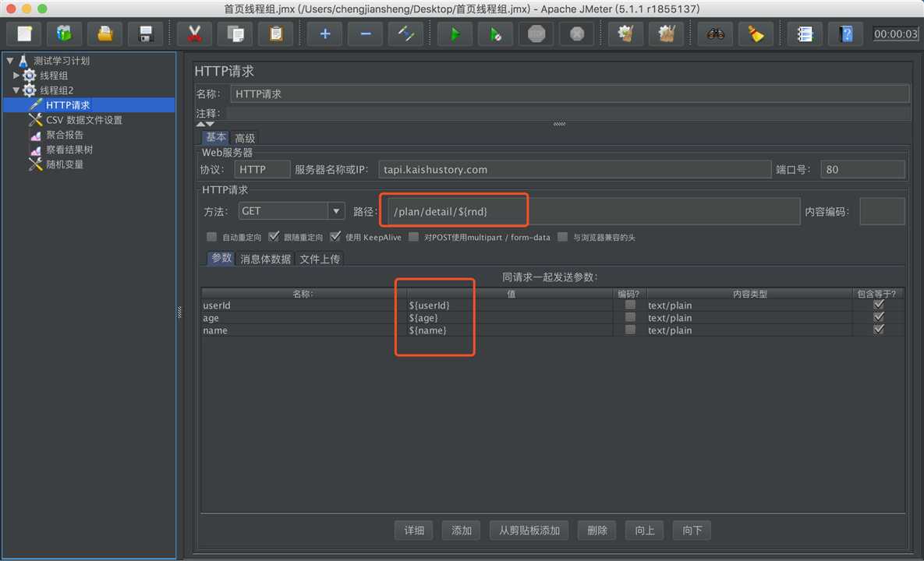Screen dimensions: 924x561
Task: Click the split pane divider handle
Action: [179, 312]
